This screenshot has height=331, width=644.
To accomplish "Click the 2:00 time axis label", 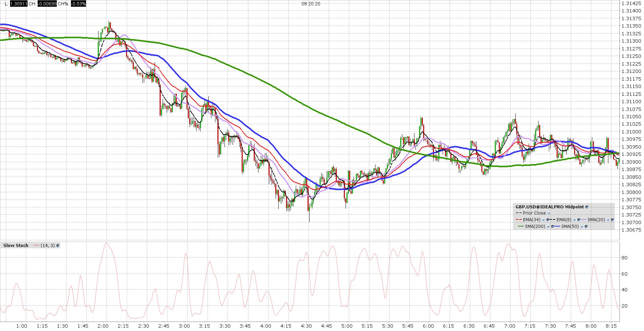I will tap(103, 326).
